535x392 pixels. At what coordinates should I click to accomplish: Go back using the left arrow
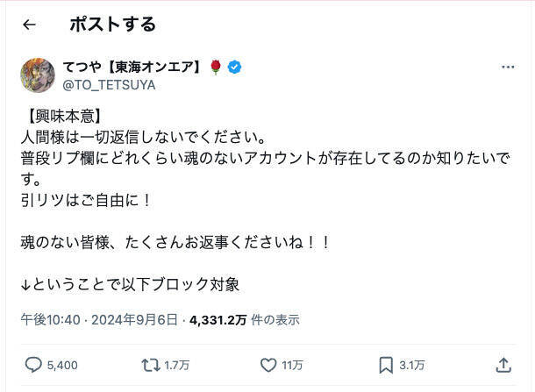tap(29, 25)
